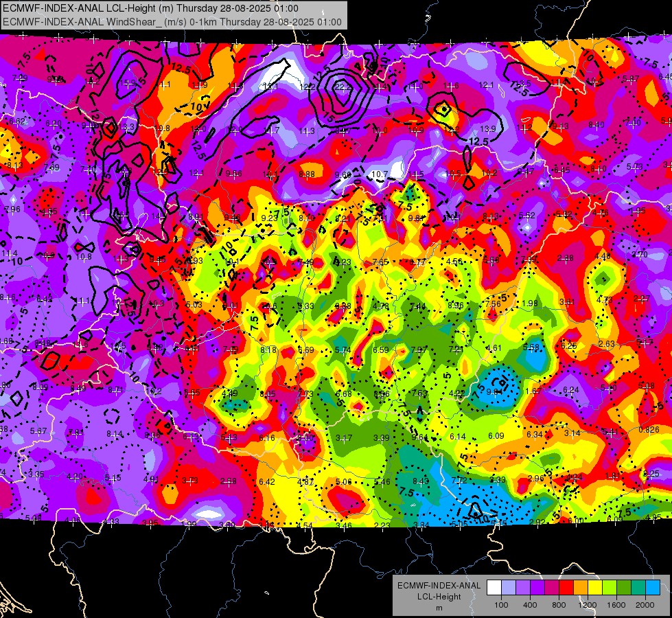Click the 3.61 grid value
This screenshot has height=618, width=672.
click(x=567, y=302)
